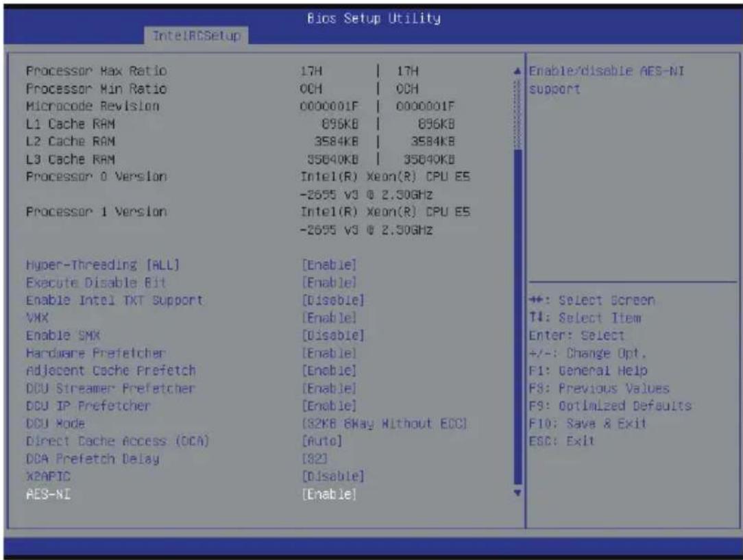Select the Enable SMX option
The width and height of the screenshot is (743, 560).
tap(62, 335)
